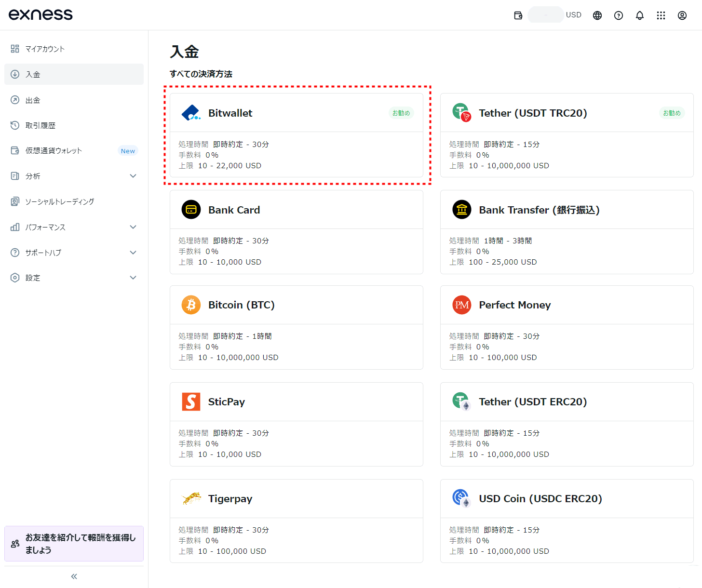Image resolution: width=702 pixels, height=588 pixels.
Task: Click the 取引履歴 history icon
Action: coord(15,125)
